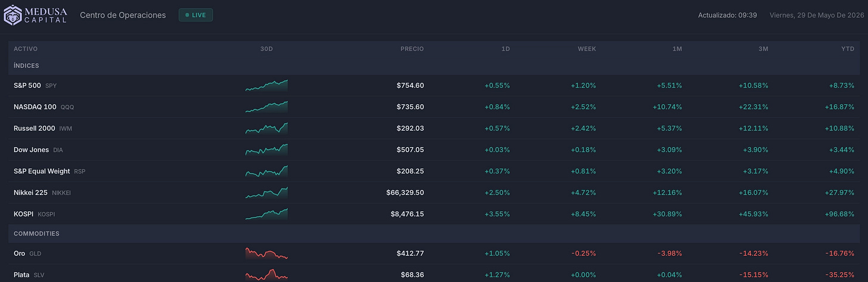Open the NASDAQ 100 30D sparkline
Screen dimensions: 868x282
pos(266,107)
